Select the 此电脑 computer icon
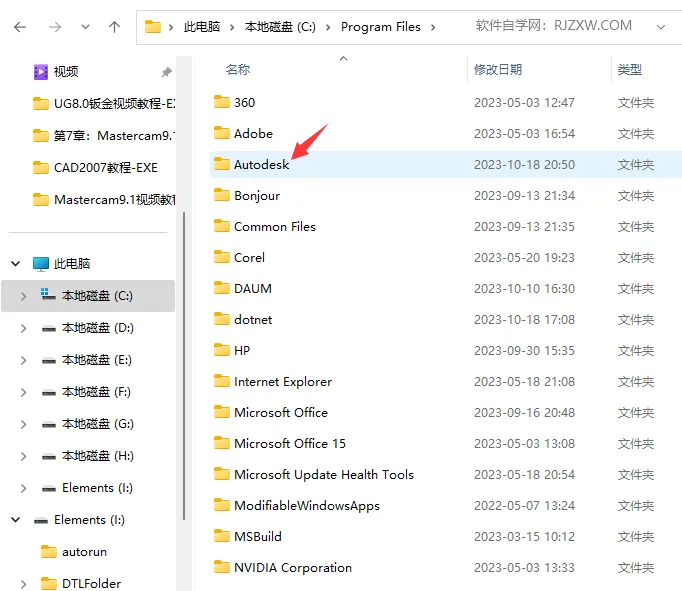The width and height of the screenshot is (682, 591). pyautogui.click(x=41, y=264)
